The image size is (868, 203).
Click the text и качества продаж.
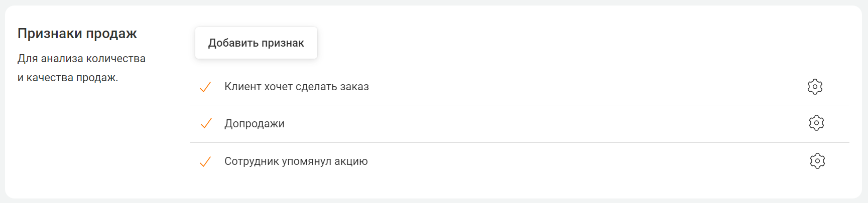pyautogui.click(x=68, y=78)
